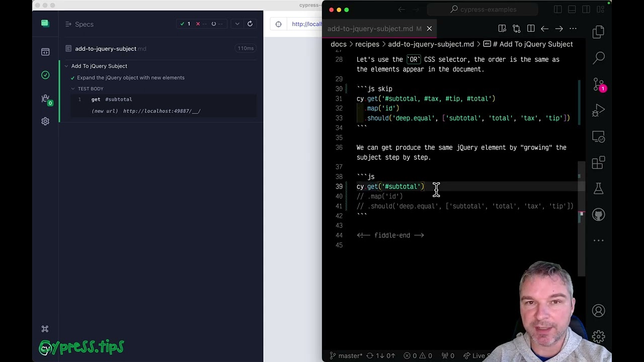The height and width of the screenshot is (362, 644).
Task: Open the Cypress logo home icon
Action: coord(45,23)
